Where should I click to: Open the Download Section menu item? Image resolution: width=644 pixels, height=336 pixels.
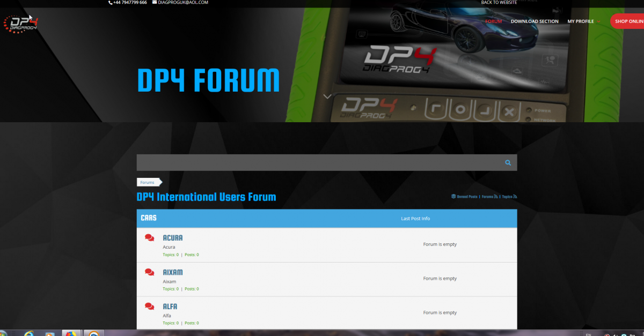[x=535, y=21]
